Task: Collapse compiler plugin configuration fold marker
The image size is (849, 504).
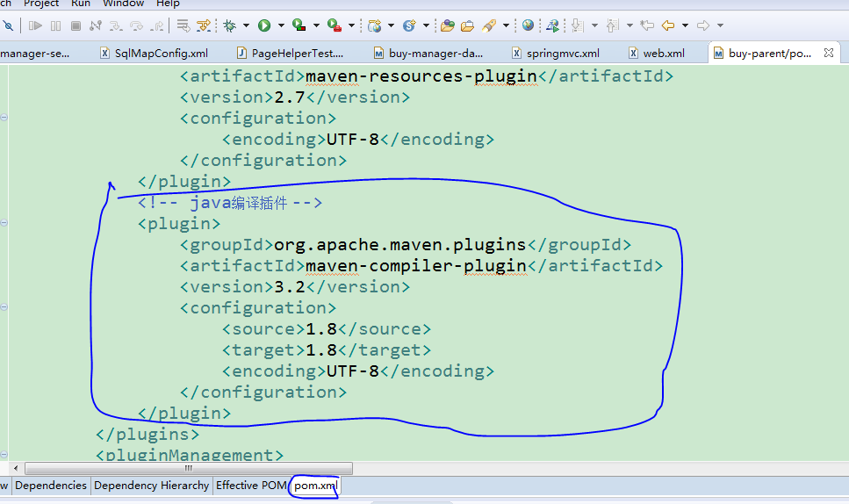Action: [4, 307]
